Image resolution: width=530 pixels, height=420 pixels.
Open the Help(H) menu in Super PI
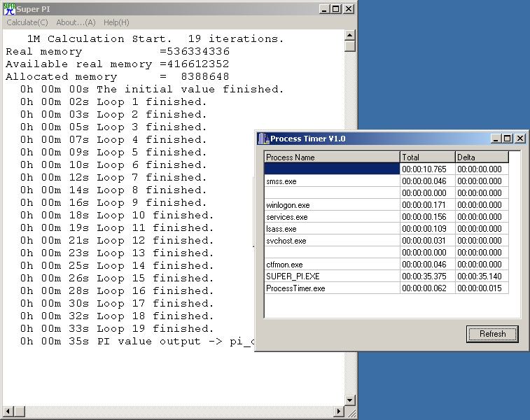tap(116, 22)
